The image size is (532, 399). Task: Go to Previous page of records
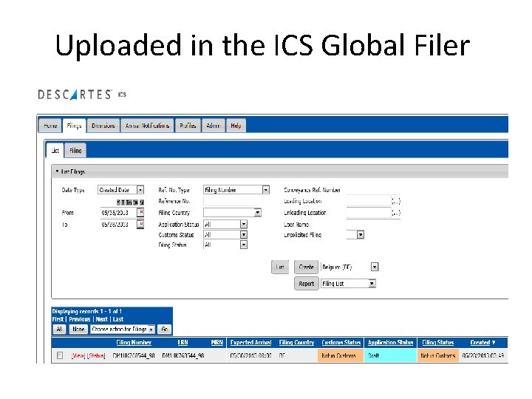(x=80, y=319)
